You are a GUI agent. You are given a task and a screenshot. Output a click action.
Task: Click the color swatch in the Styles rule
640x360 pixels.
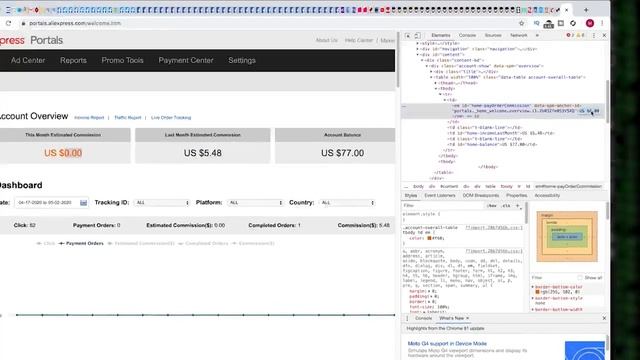pos(429,238)
